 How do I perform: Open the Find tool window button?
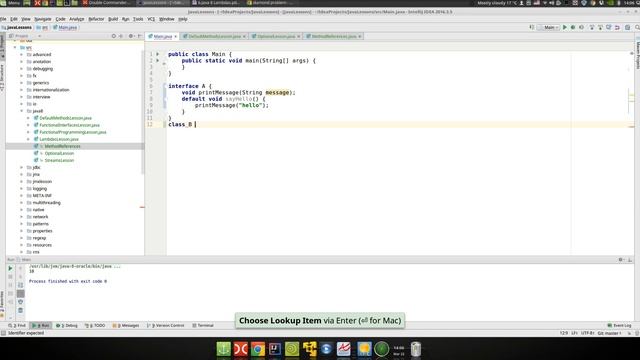17,325
